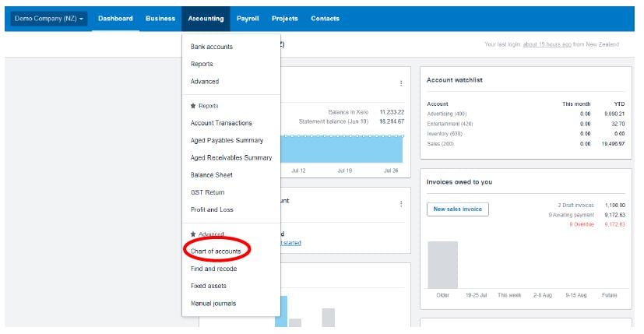
Task: Open the Balance Sheet report
Action: (x=212, y=175)
